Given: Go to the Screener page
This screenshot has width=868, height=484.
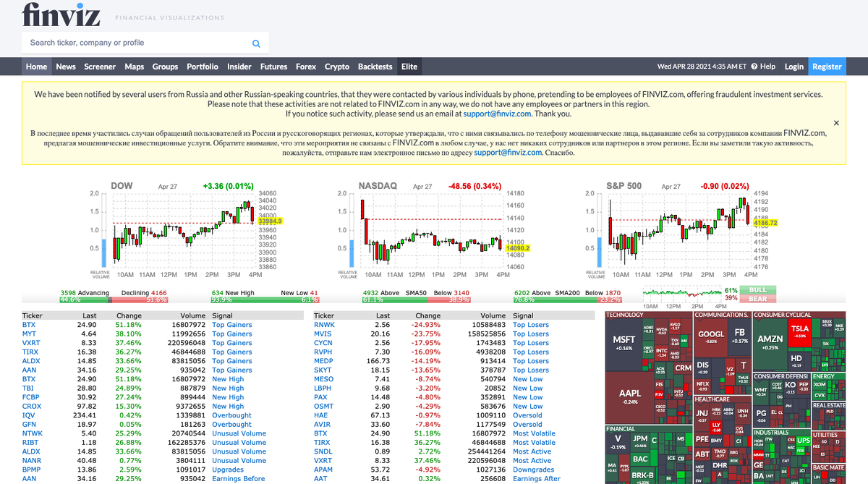Looking at the screenshot, I should [100, 67].
